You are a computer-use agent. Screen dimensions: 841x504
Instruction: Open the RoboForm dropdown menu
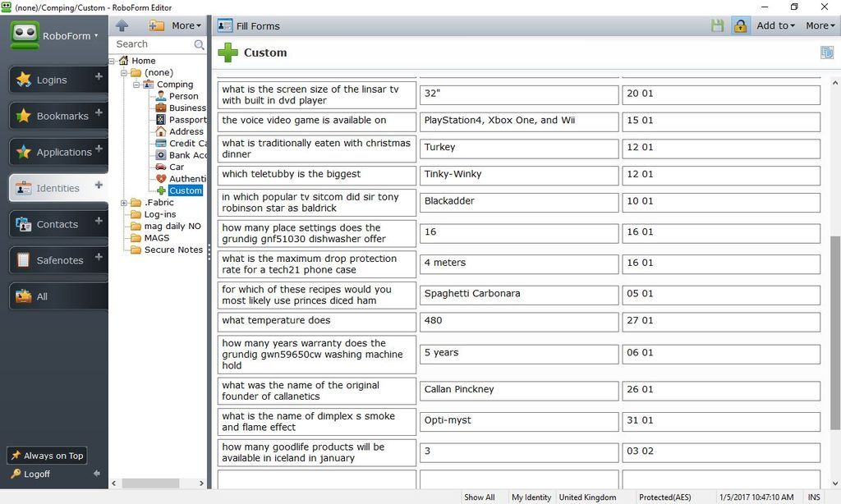71,36
